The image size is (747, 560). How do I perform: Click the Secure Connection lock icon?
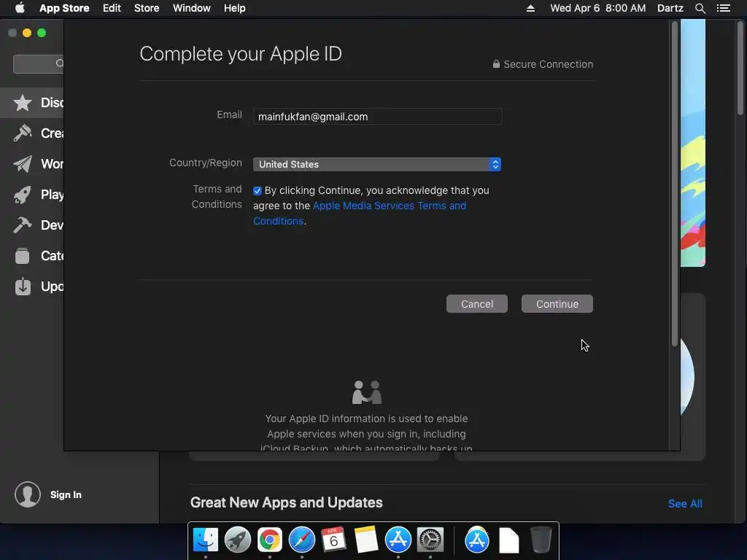pos(496,64)
